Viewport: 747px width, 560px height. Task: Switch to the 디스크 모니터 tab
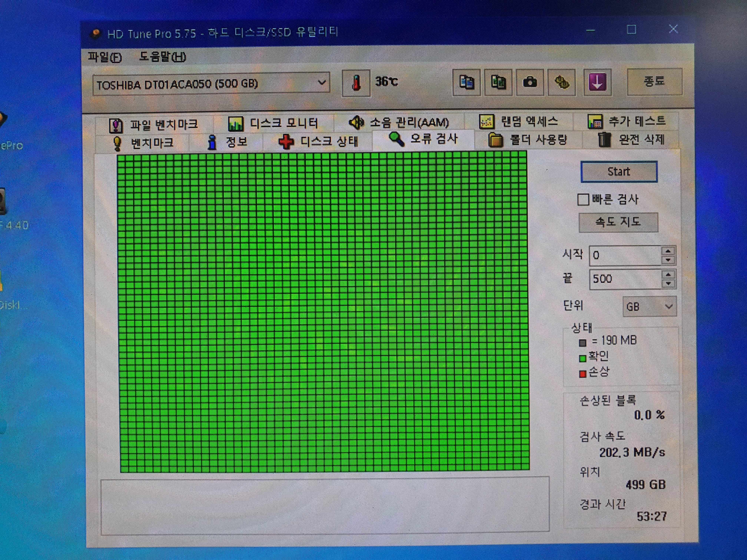click(x=273, y=123)
